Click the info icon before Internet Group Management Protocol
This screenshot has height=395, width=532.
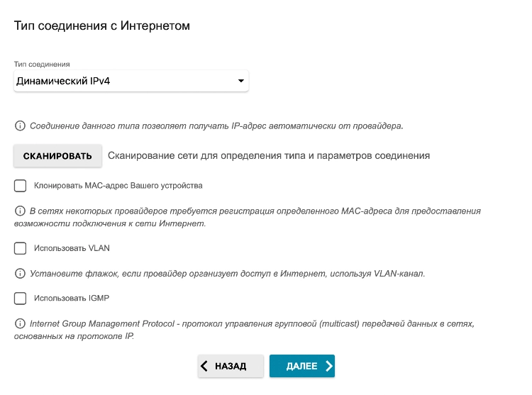click(20, 323)
